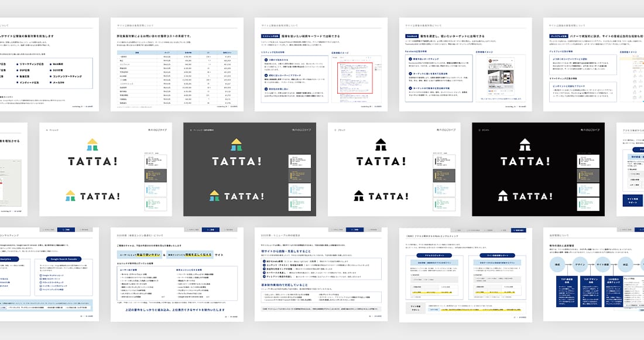Select the stacked black TATTA! wordmark on the colored-logo slide
The width and height of the screenshot is (644, 340).
pyautogui.click(x=93, y=162)
